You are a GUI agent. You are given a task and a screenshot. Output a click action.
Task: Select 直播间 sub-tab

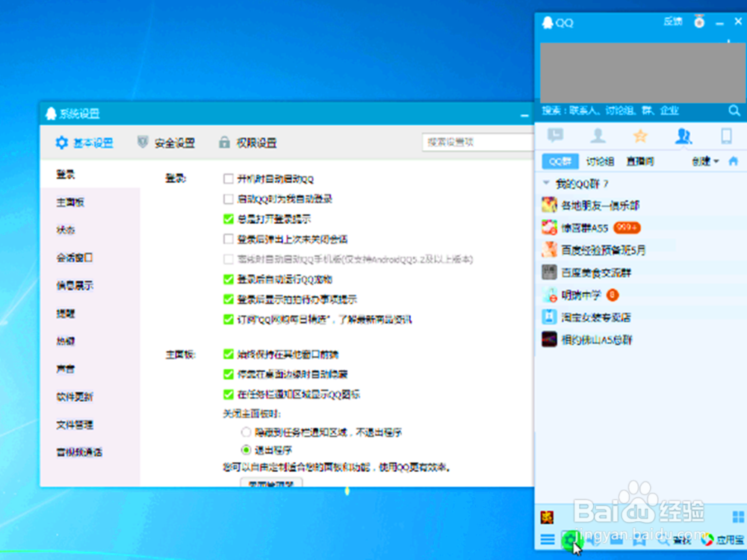tap(640, 161)
